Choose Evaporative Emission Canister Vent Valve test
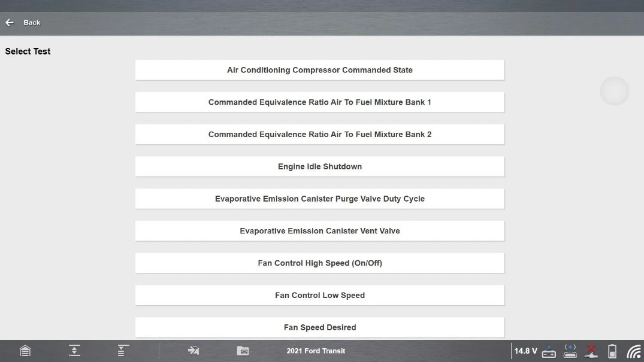The width and height of the screenshot is (644, 362). pos(320,231)
